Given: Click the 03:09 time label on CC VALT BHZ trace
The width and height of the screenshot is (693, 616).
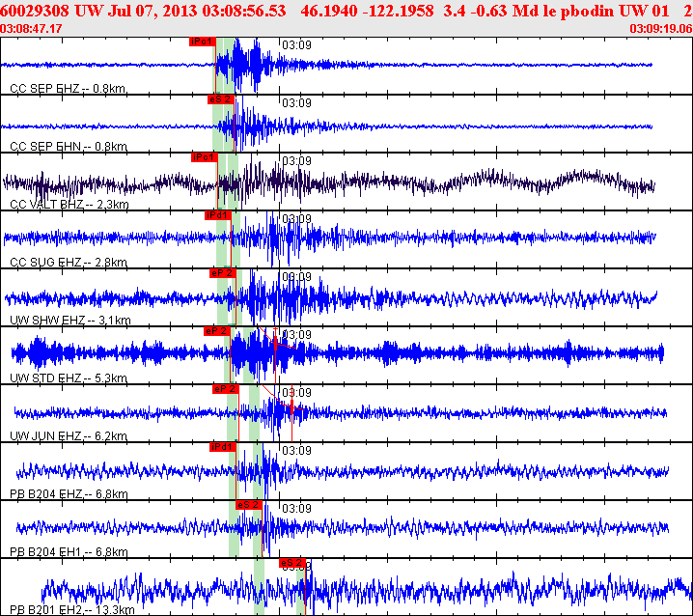Looking at the screenshot, I should coord(296,161).
